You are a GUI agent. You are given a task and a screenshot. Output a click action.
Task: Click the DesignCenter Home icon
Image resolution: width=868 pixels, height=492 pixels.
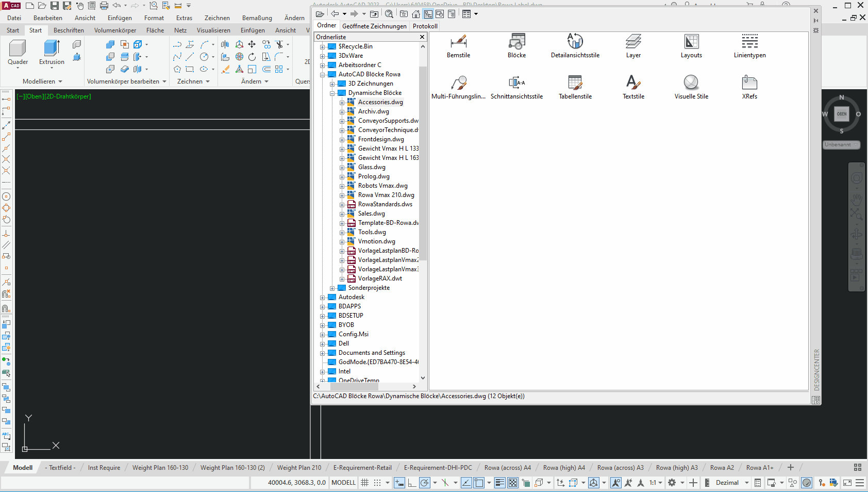(416, 14)
